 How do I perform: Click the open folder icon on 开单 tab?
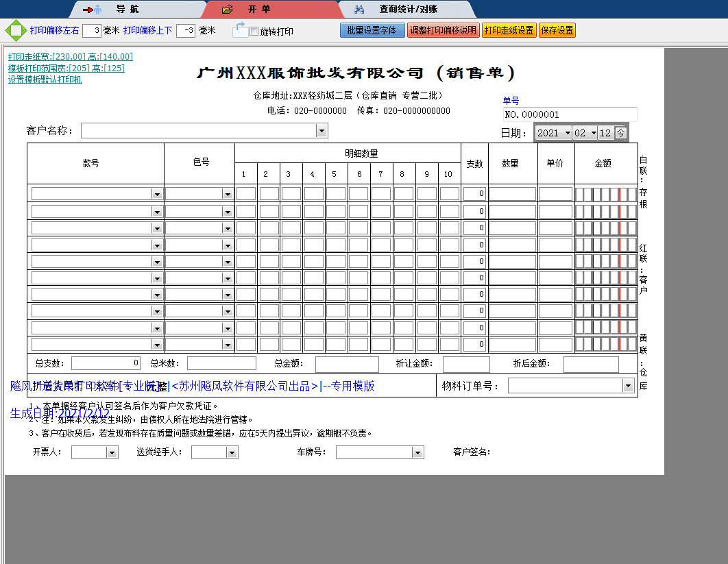pos(228,10)
